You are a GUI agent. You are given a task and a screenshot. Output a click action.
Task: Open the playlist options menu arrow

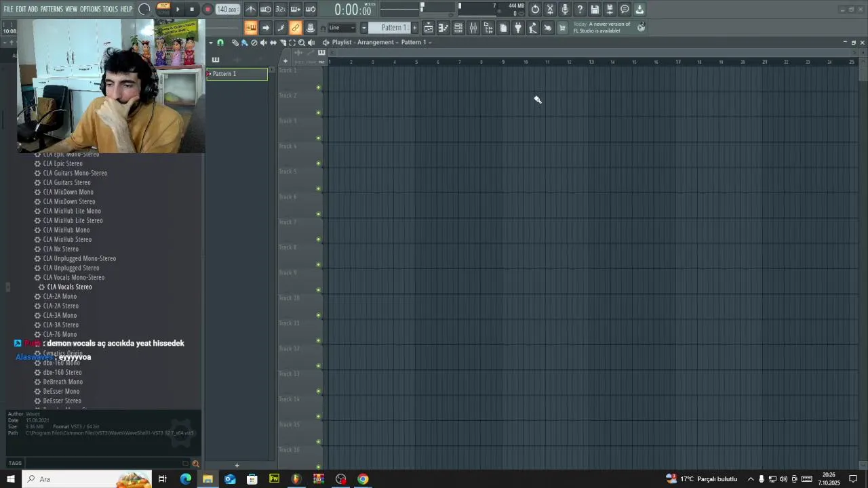point(211,43)
